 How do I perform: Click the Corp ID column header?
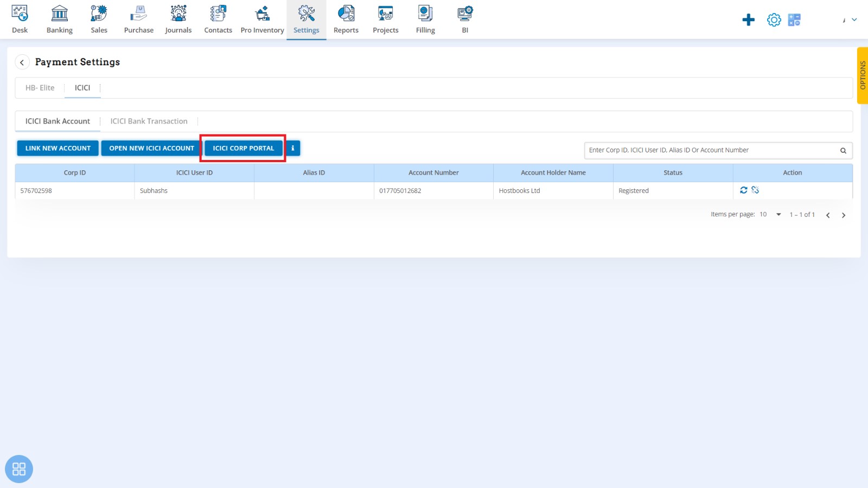[75, 173]
